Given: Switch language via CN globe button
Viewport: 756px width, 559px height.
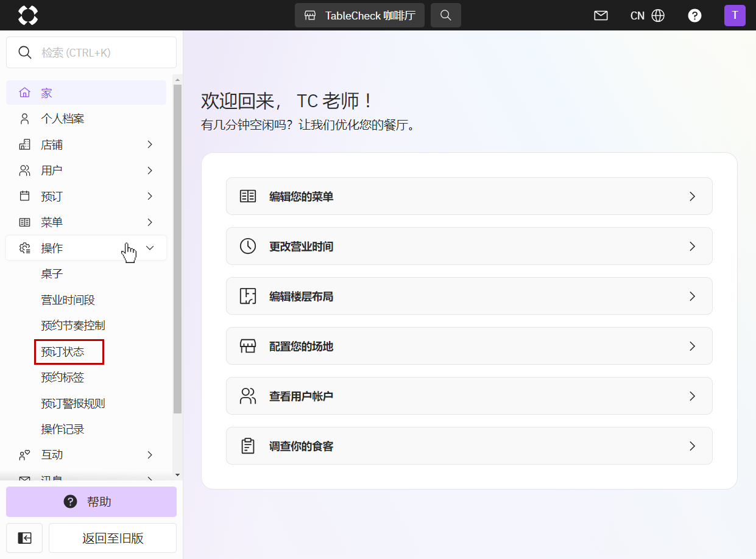Looking at the screenshot, I should pos(648,16).
